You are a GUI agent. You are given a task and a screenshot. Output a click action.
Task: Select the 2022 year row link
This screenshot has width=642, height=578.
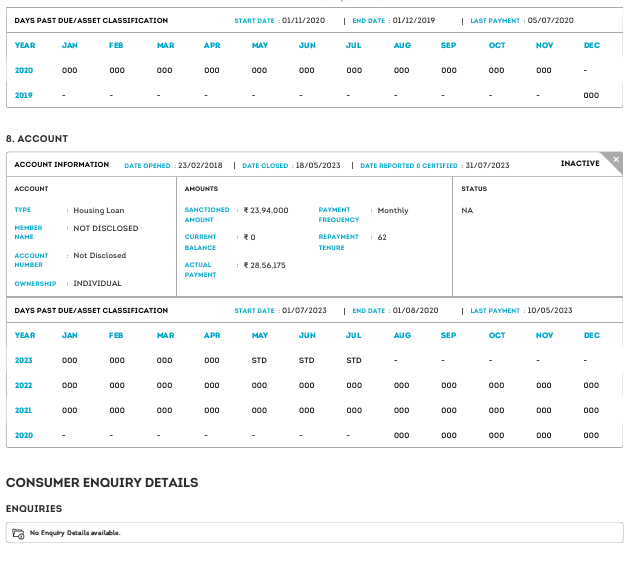(x=24, y=385)
